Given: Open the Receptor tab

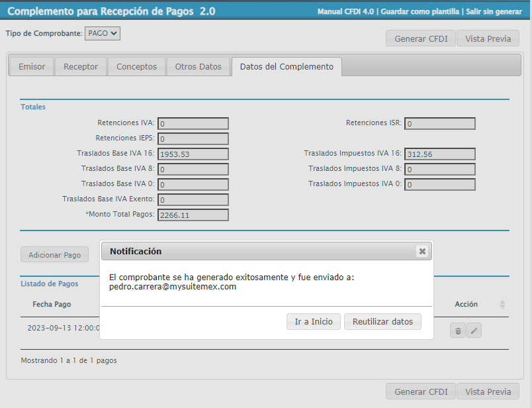Looking at the screenshot, I should pos(81,67).
